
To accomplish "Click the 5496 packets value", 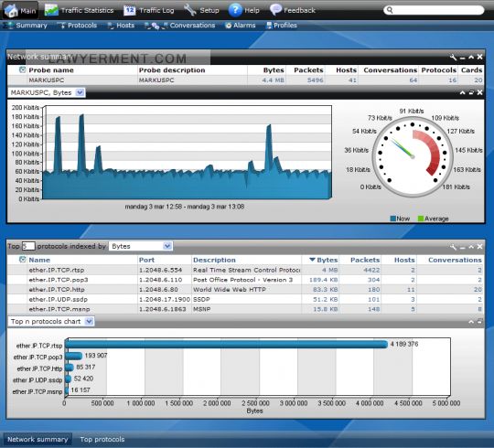I will coord(315,80).
